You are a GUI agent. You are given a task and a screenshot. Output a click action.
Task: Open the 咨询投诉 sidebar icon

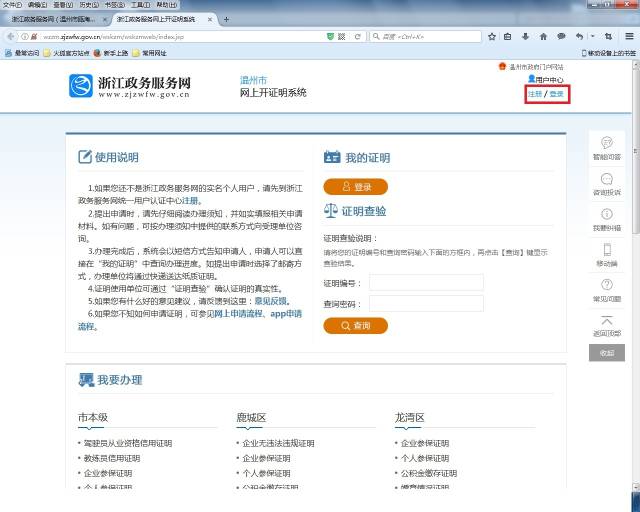(607, 184)
